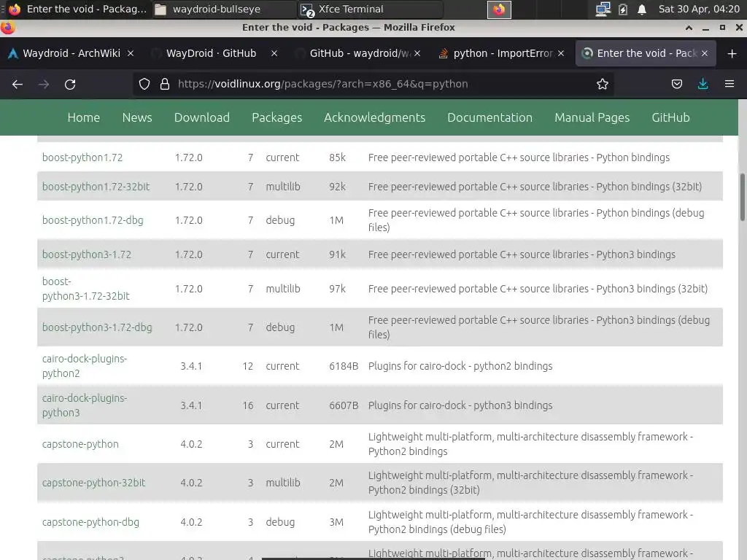
Task: Reload the current page
Action: (70, 85)
